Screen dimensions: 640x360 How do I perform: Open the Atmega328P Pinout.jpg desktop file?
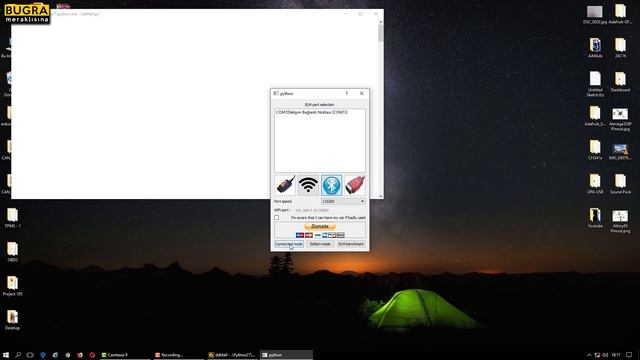click(x=620, y=119)
